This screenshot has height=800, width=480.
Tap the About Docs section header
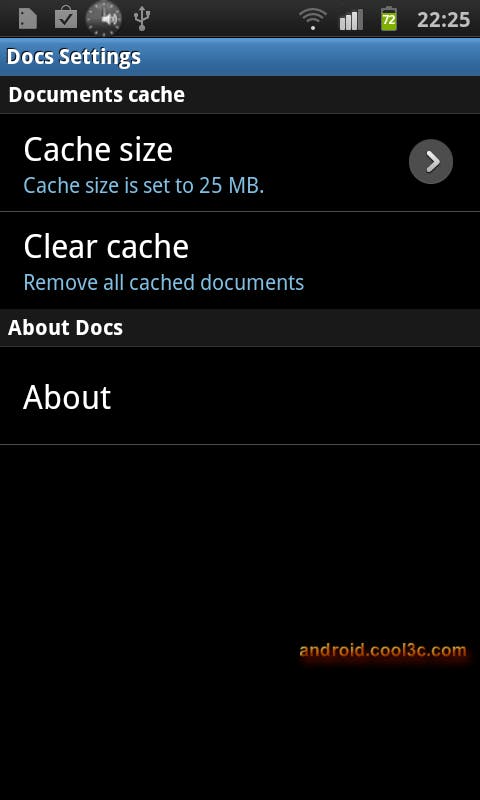[x=240, y=328]
